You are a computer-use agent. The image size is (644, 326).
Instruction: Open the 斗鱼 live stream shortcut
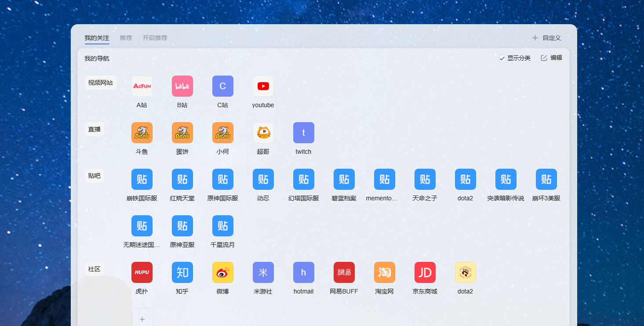click(x=142, y=133)
